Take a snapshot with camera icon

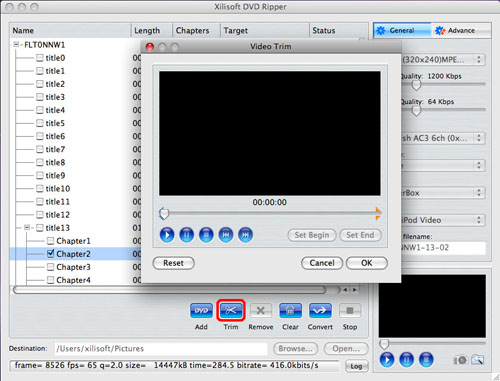coord(460,360)
